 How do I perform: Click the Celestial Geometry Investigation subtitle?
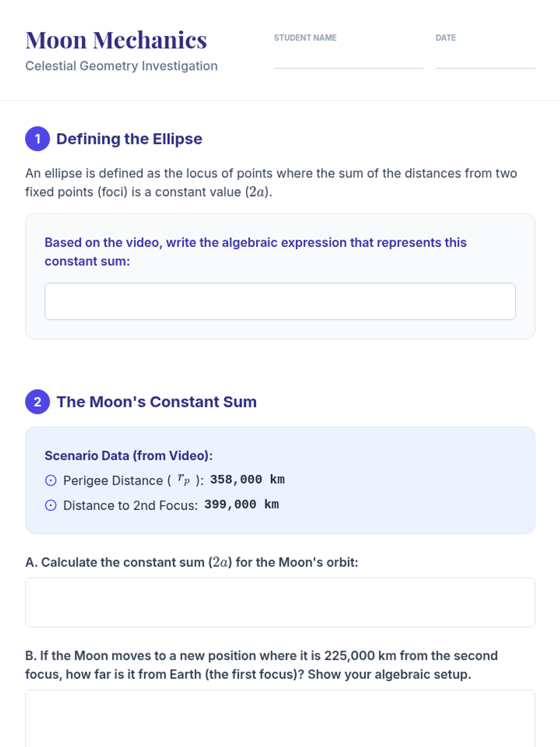121,66
